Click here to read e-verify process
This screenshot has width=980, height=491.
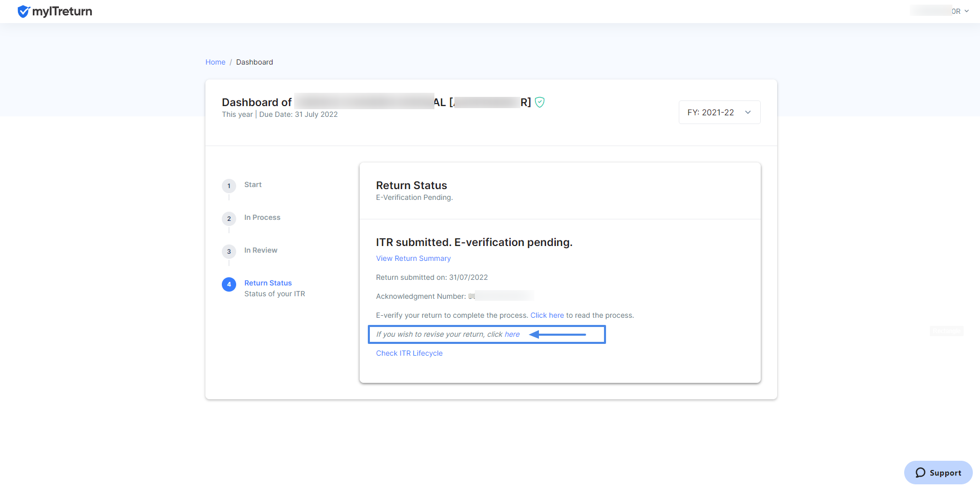(x=547, y=315)
